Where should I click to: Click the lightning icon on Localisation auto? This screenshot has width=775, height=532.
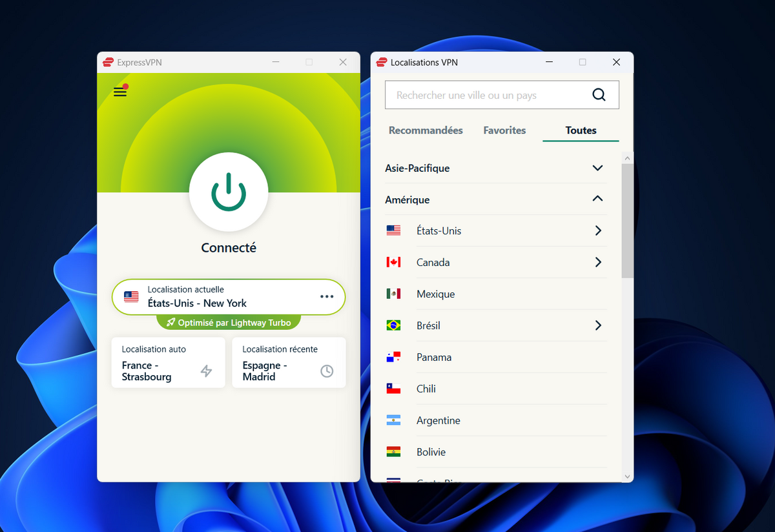click(207, 371)
